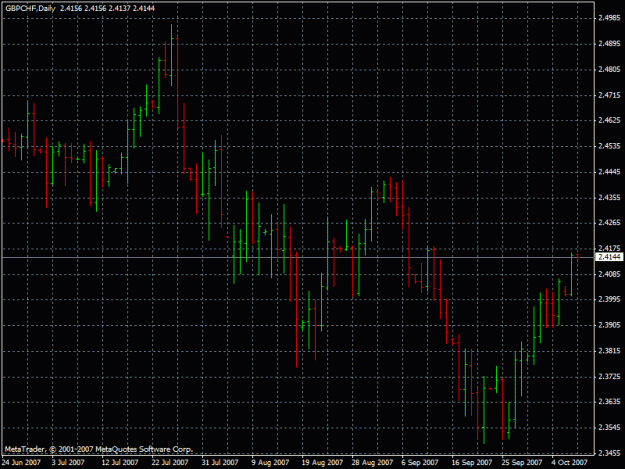
Task: Click the 2.4715 price level
Action: (x=609, y=95)
